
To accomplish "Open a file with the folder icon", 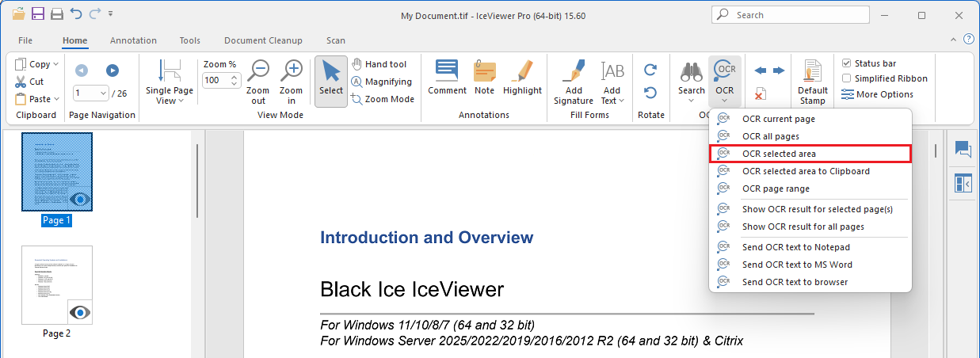I will click(x=18, y=13).
